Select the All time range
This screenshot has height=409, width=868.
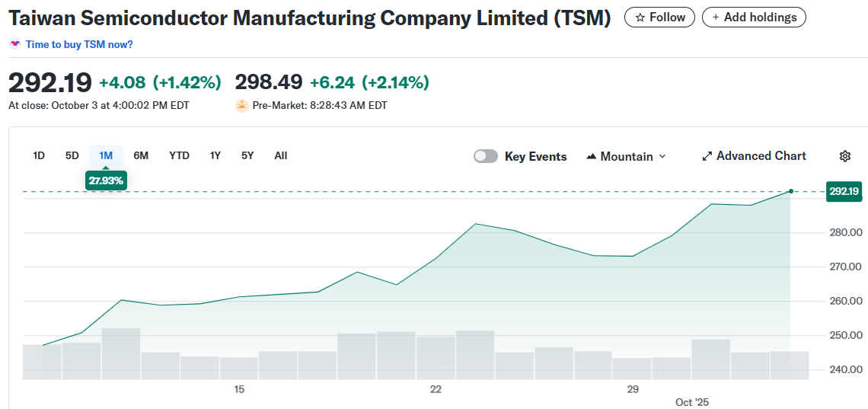click(281, 155)
